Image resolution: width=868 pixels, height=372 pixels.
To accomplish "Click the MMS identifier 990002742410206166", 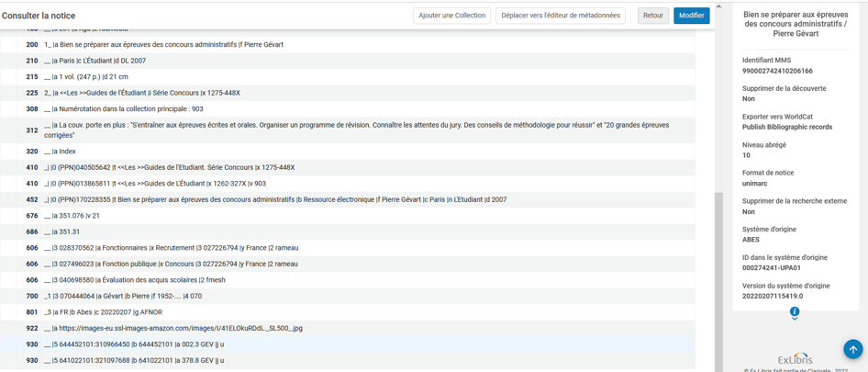I will (x=777, y=71).
